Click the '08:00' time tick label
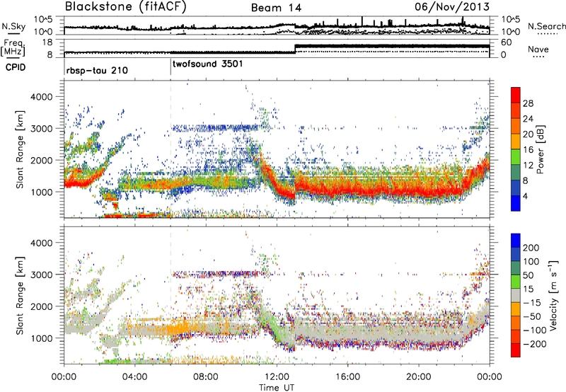566x392 pixels. pyautogui.click(x=205, y=377)
